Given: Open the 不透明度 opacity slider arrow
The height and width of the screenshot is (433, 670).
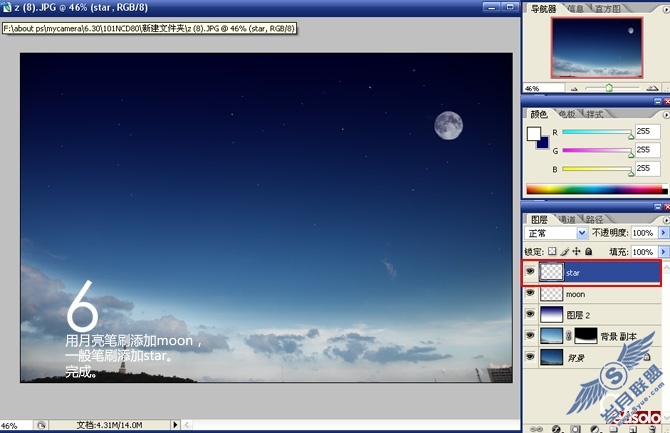Looking at the screenshot, I should [x=663, y=233].
